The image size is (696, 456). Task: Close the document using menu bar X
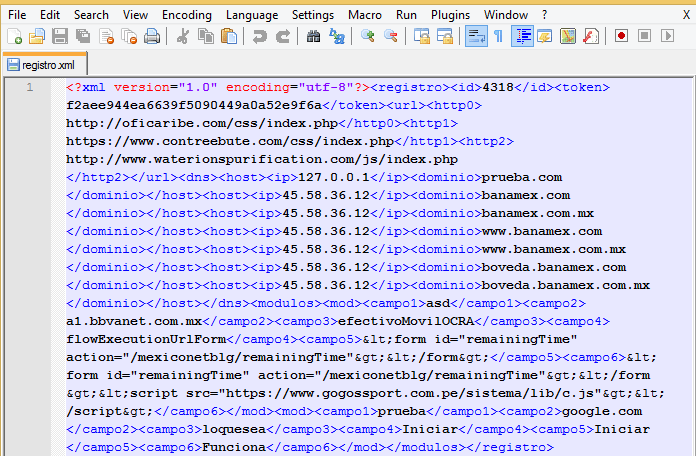point(686,15)
